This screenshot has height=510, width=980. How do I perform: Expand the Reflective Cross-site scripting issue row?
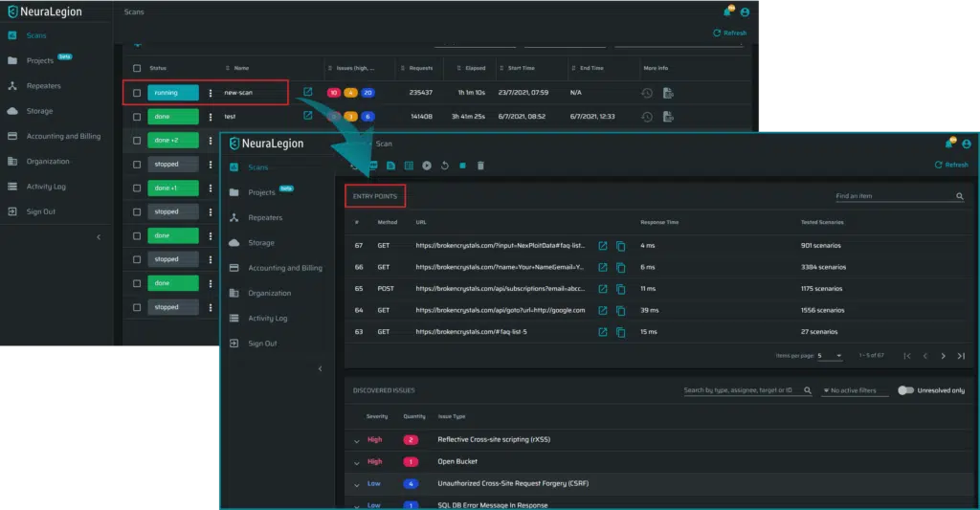click(x=357, y=440)
